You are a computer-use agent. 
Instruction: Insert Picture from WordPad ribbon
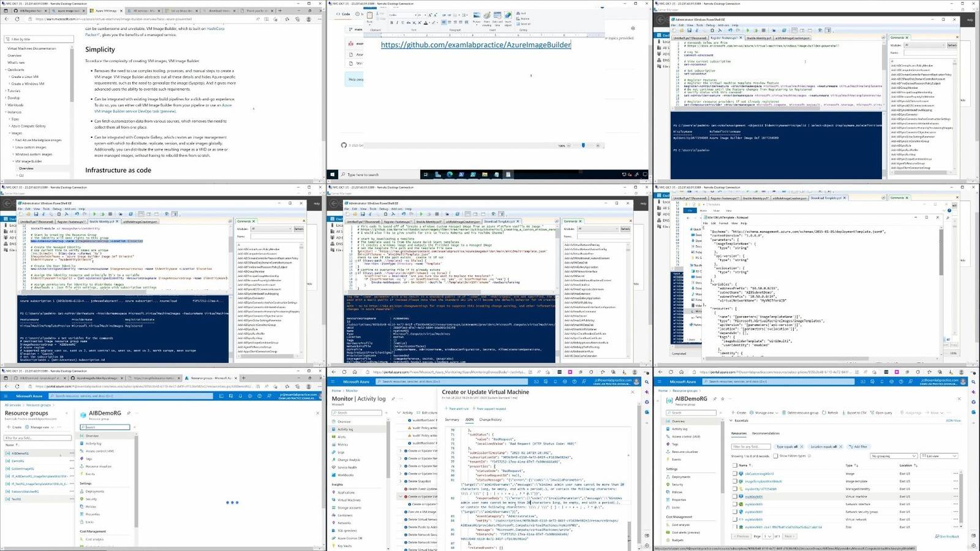(477, 18)
